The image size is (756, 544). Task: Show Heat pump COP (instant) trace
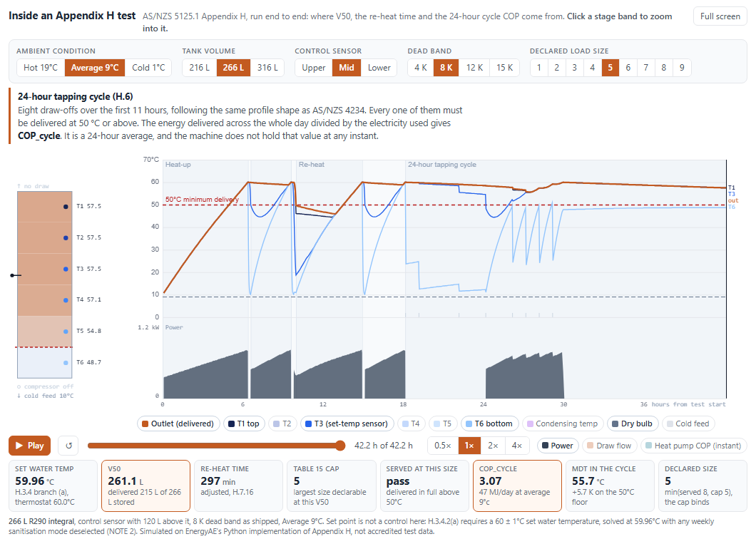pyautogui.click(x=694, y=446)
